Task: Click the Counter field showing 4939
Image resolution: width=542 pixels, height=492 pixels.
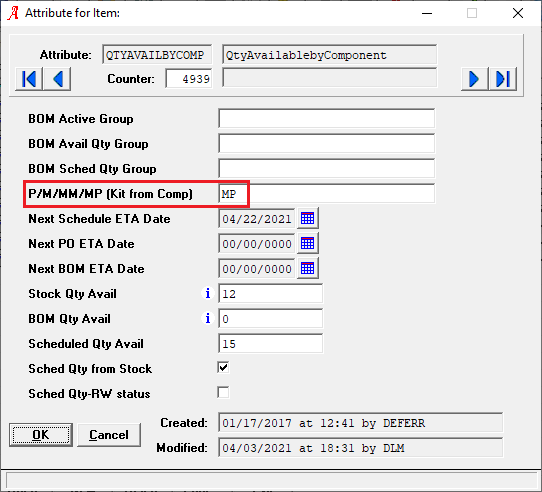Action: point(189,79)
